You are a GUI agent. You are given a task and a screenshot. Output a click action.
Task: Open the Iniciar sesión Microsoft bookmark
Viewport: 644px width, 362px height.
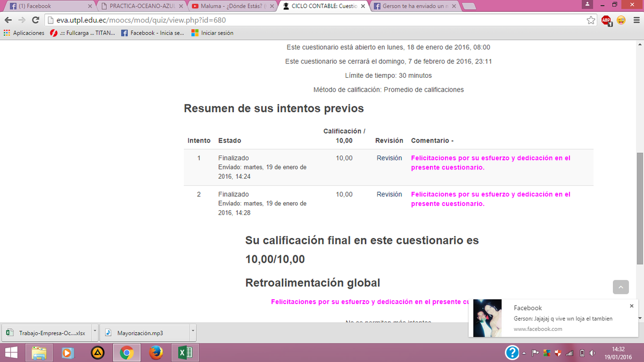(x=212, y=33)
